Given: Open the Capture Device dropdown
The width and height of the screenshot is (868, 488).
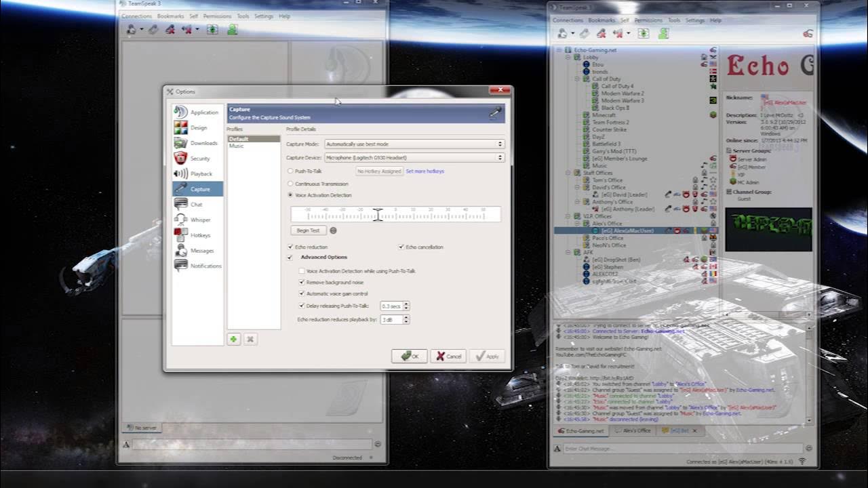Looking at the screenshot, I should [x=414, y=158].
